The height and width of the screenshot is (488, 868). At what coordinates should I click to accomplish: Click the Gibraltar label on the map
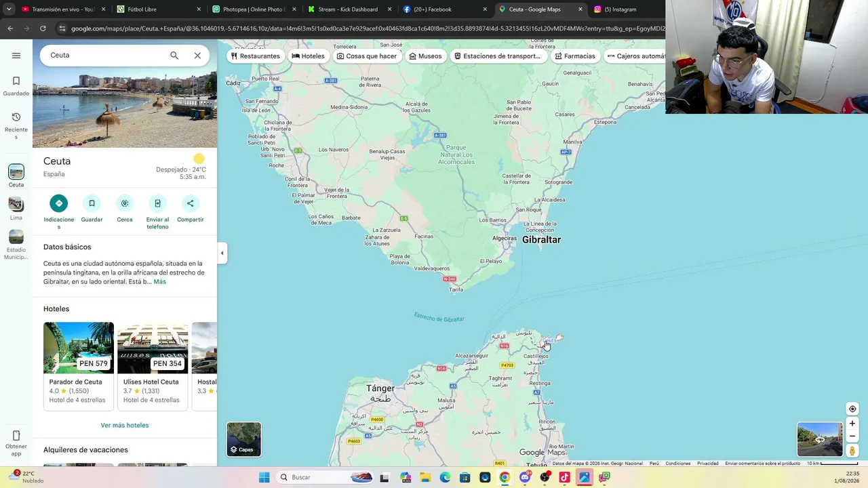coord(542,239)
